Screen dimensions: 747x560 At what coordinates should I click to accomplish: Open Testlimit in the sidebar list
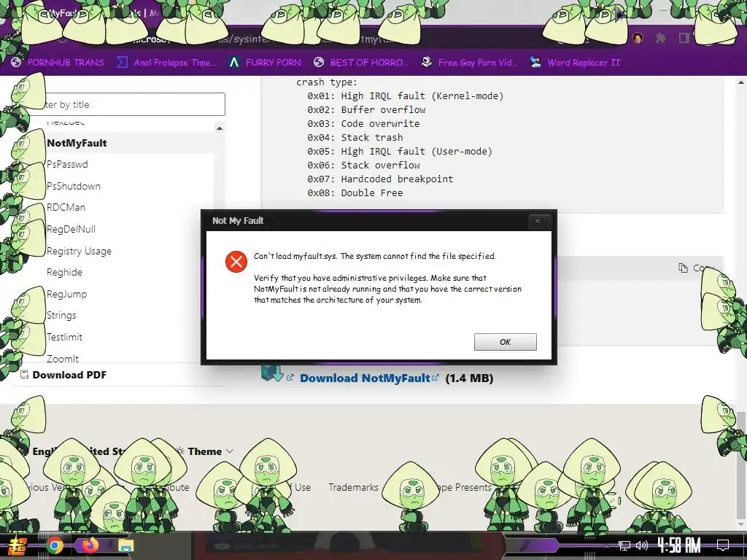pos(64,337)
